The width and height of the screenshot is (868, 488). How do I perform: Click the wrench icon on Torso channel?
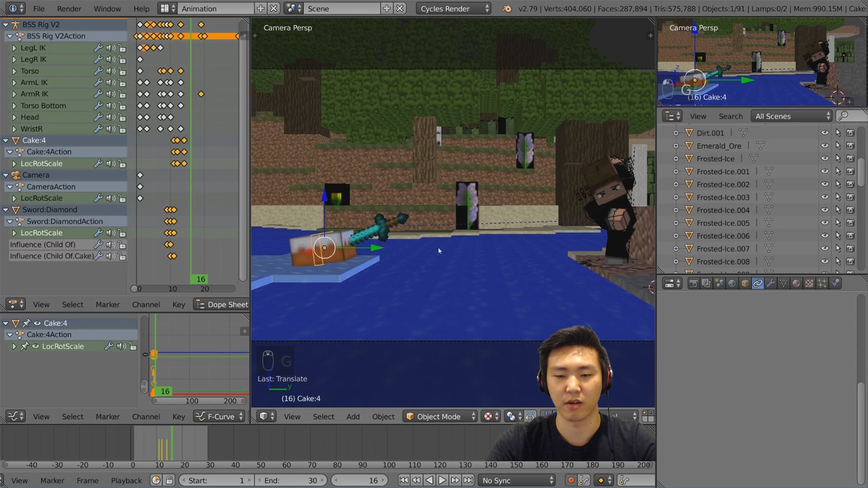(x=98, y=71)
